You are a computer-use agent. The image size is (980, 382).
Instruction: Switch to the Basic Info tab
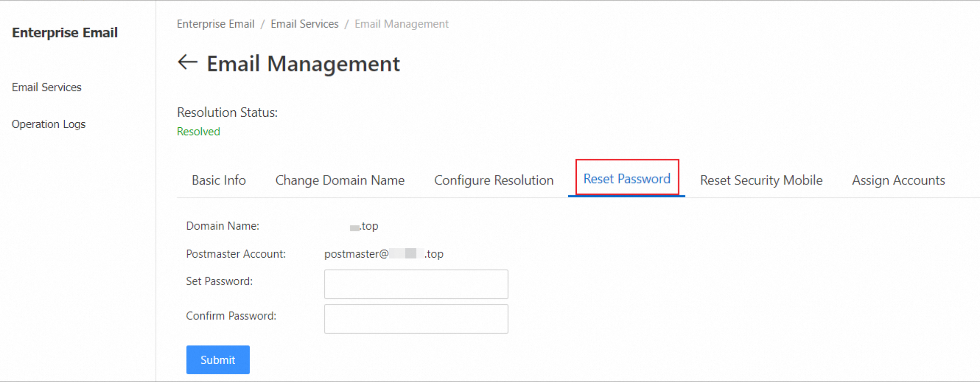(x=219, y=180)
